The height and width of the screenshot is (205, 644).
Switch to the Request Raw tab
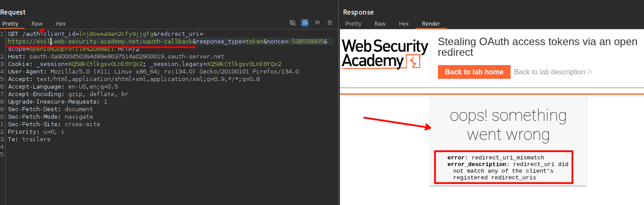[37, 24]
